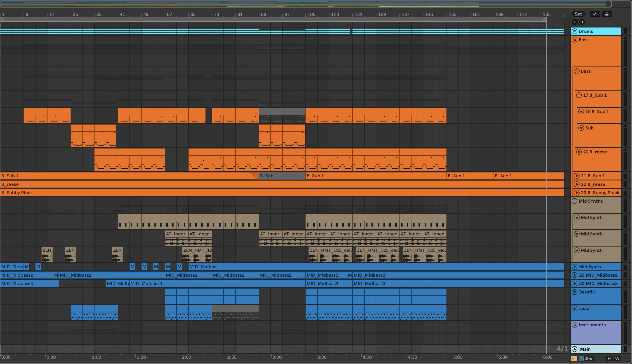This screenshot has width=632, height=364.
Task: Fold the Instruments group track icon
Action: tap(575, 325)
